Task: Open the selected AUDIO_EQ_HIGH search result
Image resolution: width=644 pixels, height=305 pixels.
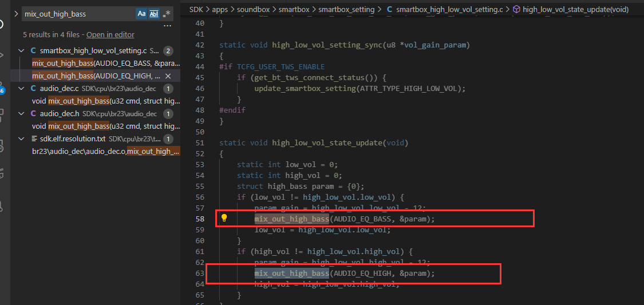Action: 96,76
